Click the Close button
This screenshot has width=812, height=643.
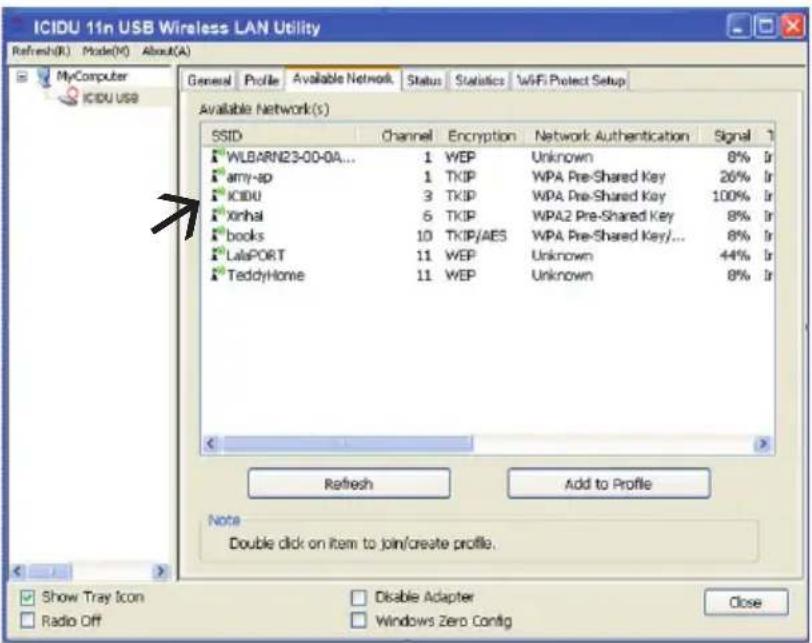pos(746,602)
